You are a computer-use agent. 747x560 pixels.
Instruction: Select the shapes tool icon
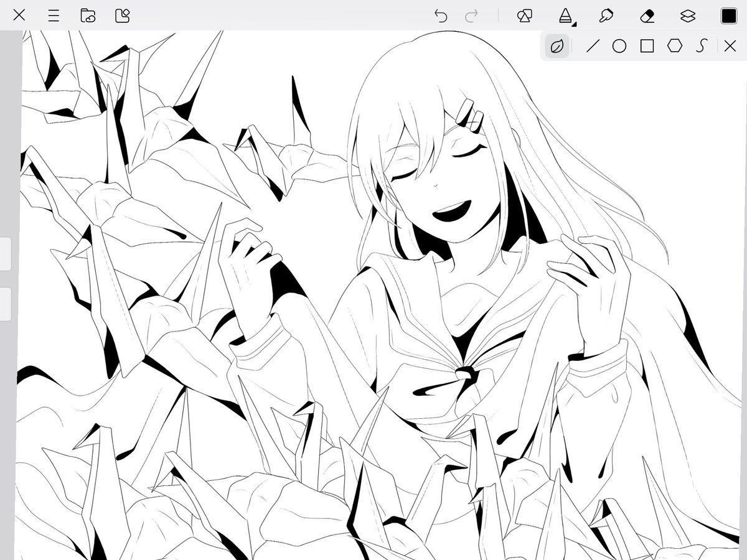(524, 16)
